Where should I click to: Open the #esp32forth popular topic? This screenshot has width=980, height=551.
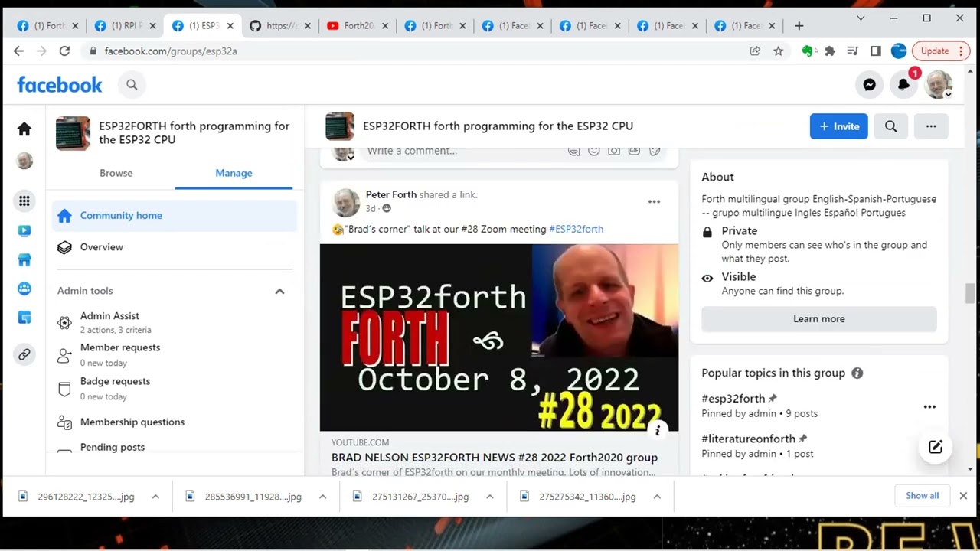(733, 399)
